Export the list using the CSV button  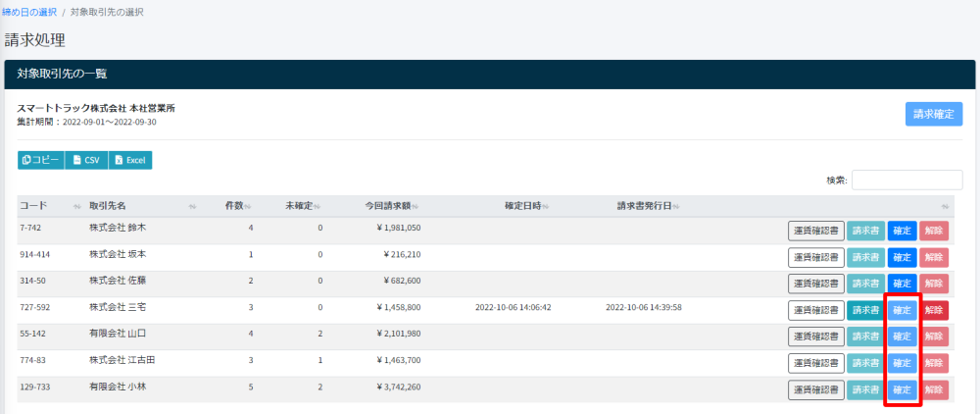86,160
